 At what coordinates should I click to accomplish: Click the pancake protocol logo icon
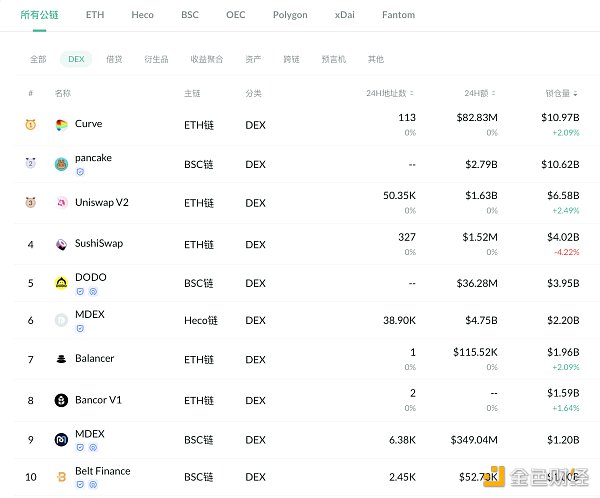pos(62,163)
